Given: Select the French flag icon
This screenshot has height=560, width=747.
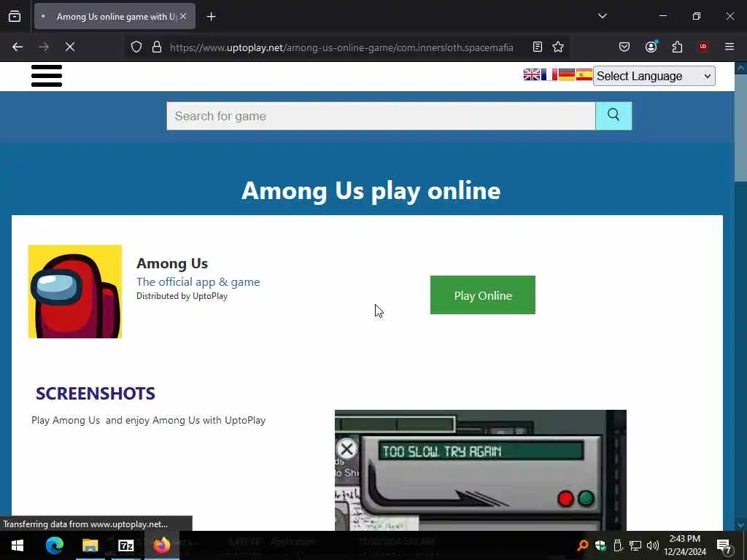Looking at the screenshot, I should click(x=549, y=75).
